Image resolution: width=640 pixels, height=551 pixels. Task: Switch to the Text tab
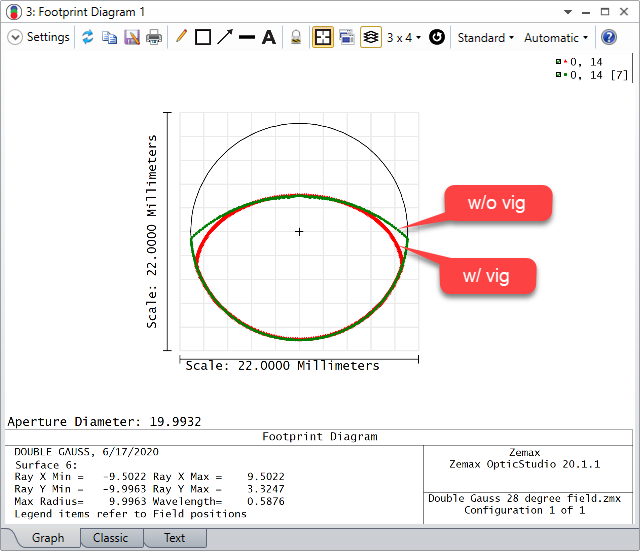(x=175, y=538)
